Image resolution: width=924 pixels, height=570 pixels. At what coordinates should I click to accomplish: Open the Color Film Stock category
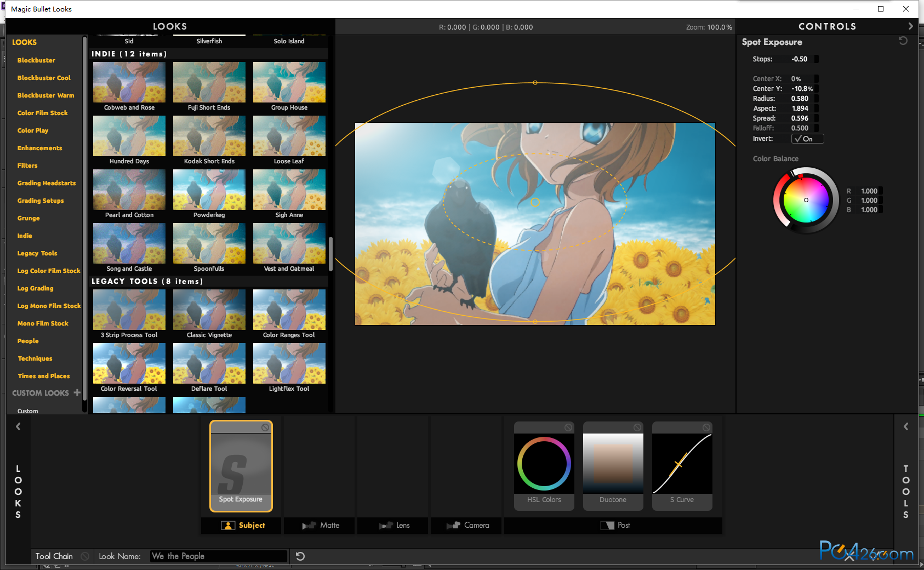click(x=43, y=113)
